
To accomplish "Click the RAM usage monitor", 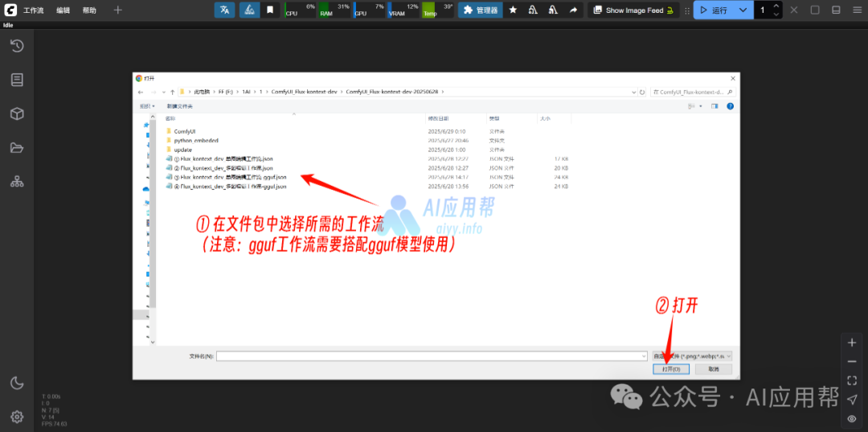I will 334,10.
